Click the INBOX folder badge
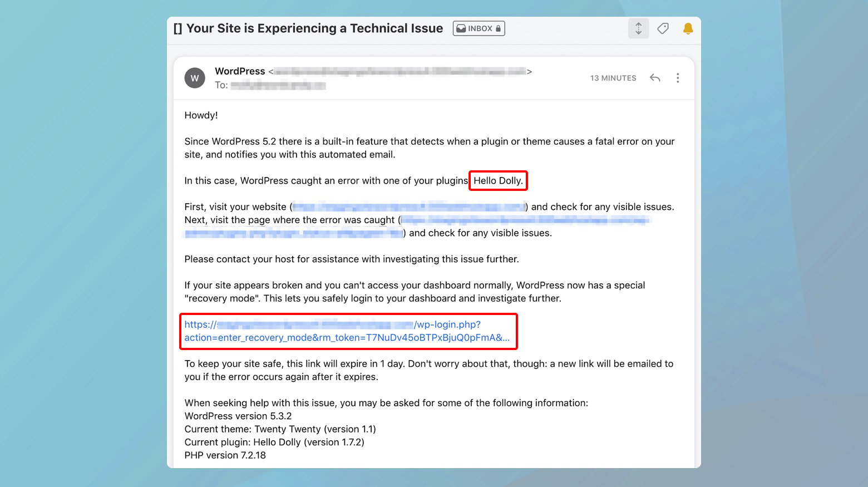868x487 pixels. point(479,28)
